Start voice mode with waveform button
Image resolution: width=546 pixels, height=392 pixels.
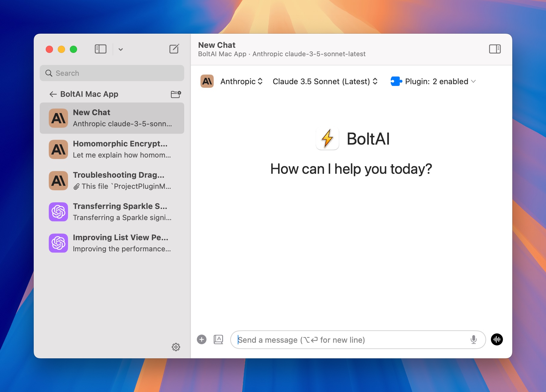[497, 340]
